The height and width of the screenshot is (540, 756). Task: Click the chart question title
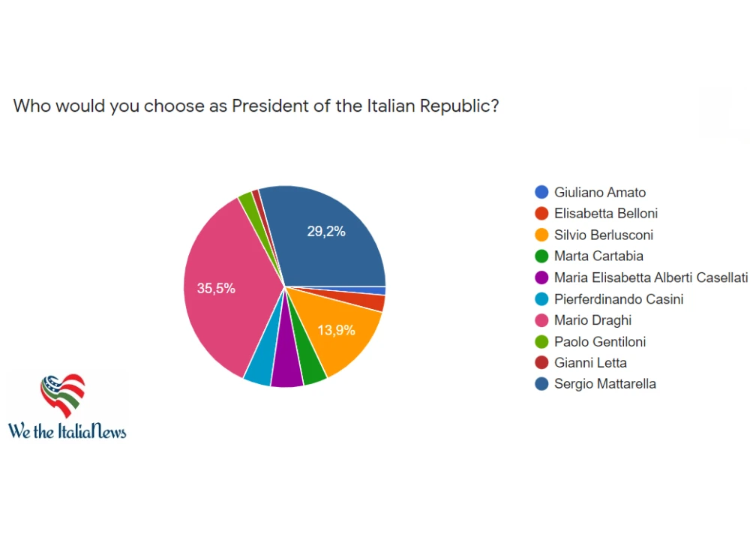click(x=256, y=106)
